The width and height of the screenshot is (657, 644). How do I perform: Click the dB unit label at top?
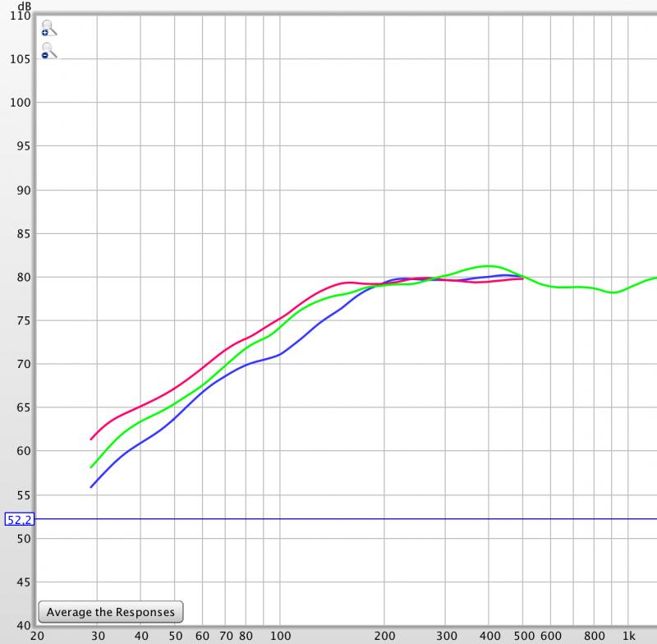point(25,6)
